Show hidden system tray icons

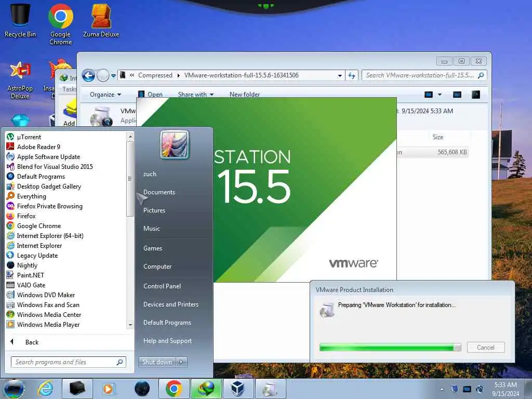(x=442, y=389)
